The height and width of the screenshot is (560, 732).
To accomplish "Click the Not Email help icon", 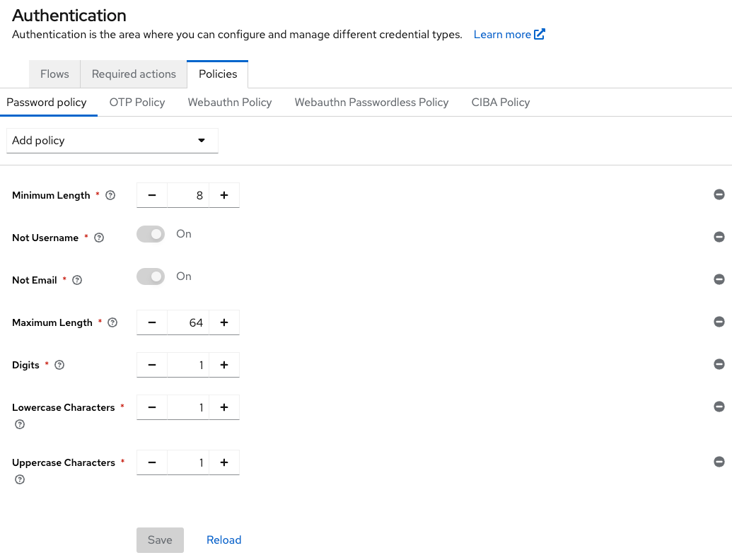I will pos(76,280).
